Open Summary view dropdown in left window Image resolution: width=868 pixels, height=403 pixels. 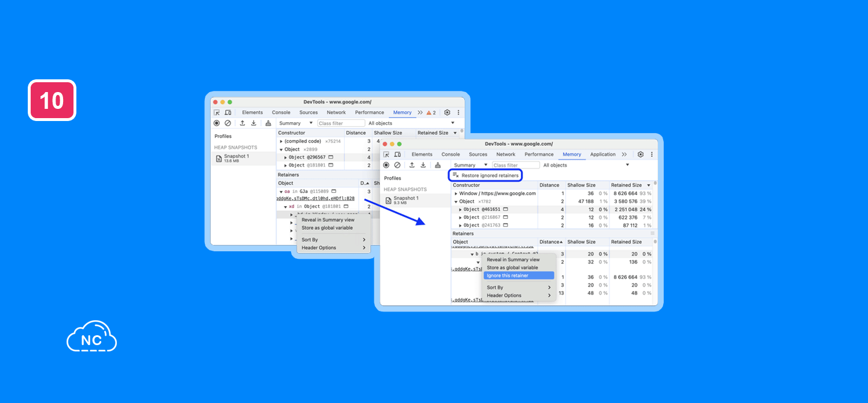click(296, 123)
